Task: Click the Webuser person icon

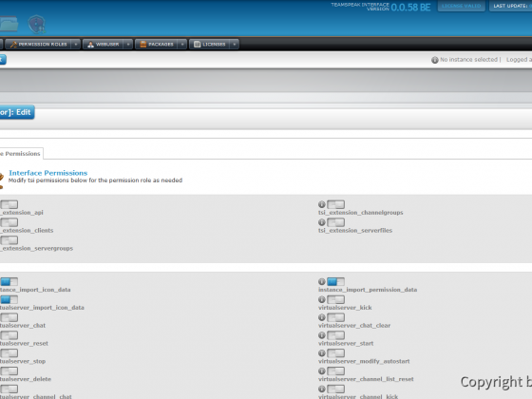Action: point(90,45)
